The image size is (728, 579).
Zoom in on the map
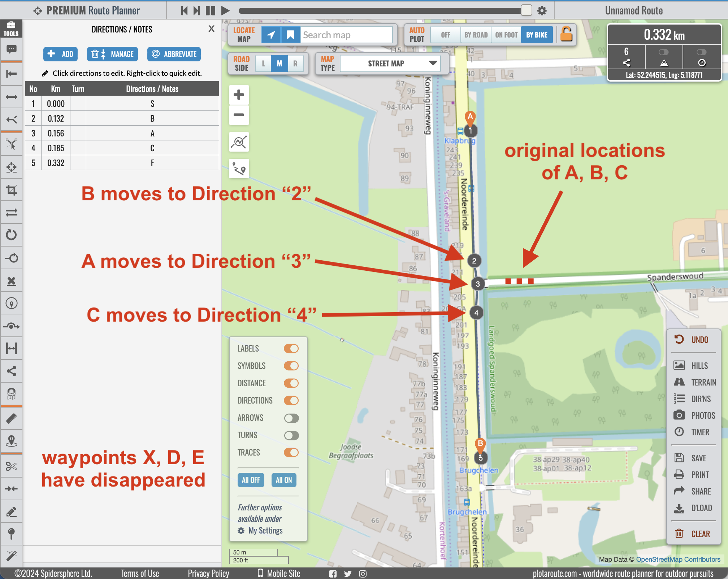(x=239, y=95)
